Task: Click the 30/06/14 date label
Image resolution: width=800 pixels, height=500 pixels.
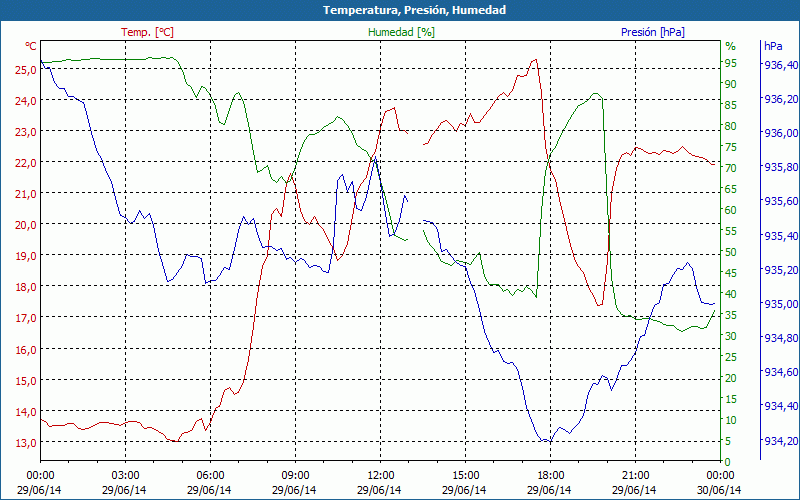Action: click(720, 490)
